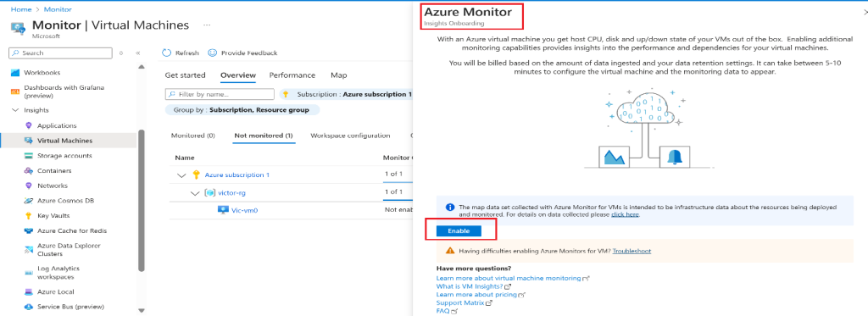Open the Azure subscription 1 link
Screen dimensions: 868x316
click(237, 175)
